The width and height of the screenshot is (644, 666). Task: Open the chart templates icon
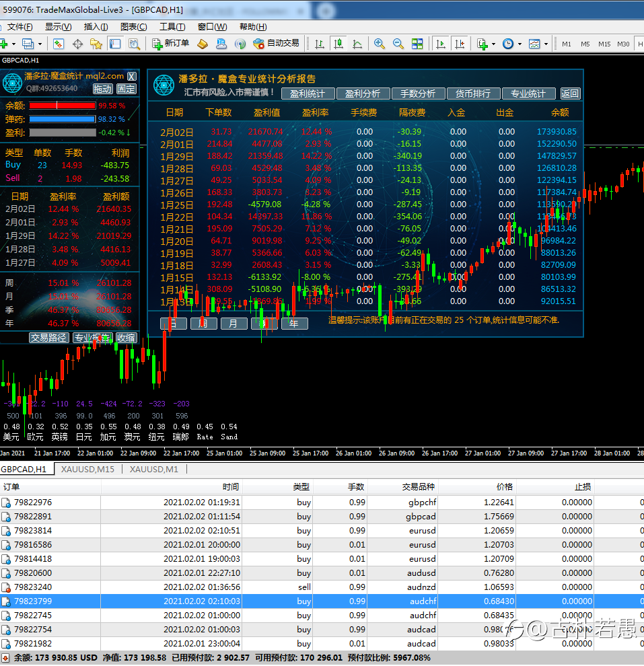[x=534, y=44]
